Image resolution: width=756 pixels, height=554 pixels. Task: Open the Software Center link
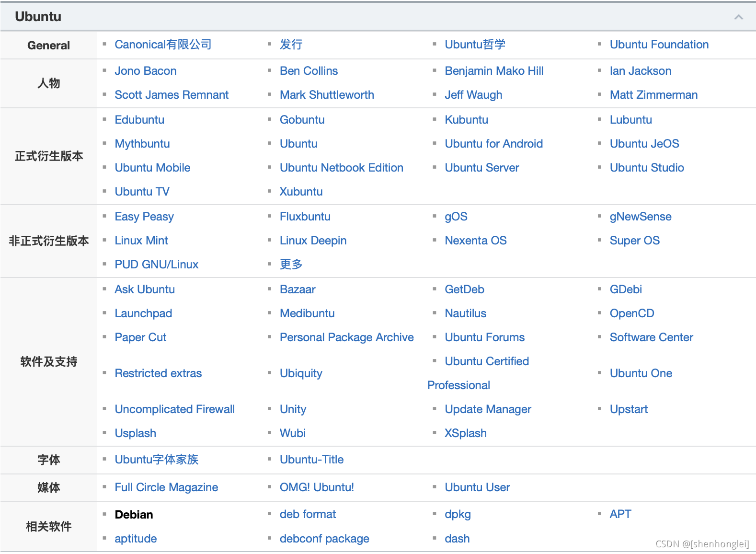point(652,337)
